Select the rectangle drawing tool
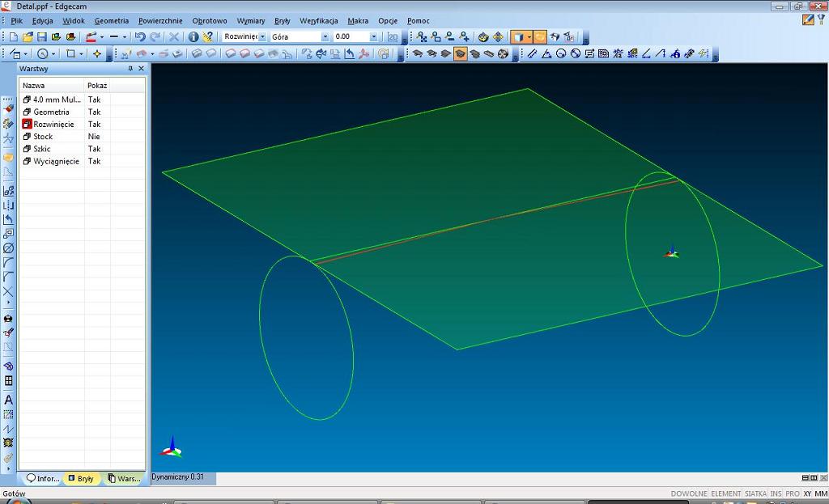Viewport: 829px width, 504px height. tap(70, 54)
